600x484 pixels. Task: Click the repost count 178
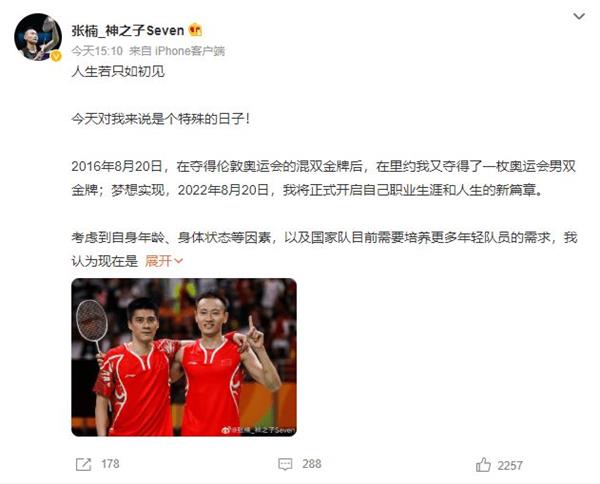click(110, 464)
